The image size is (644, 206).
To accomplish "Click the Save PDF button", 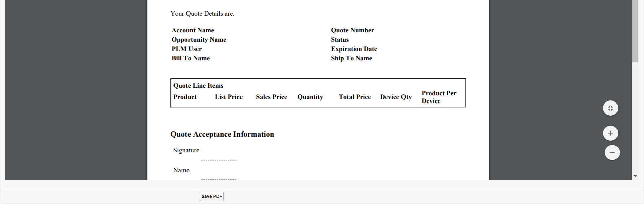I will click(211, 196).
